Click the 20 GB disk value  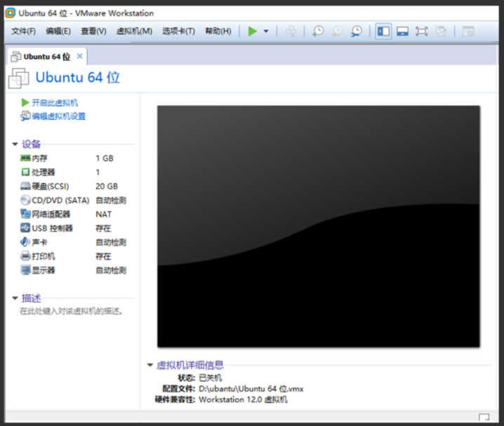click(x=107, y=187)
